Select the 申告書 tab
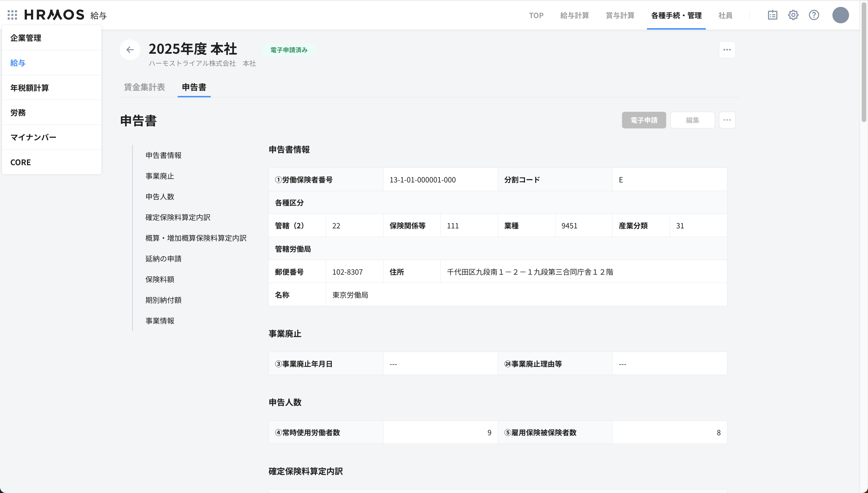Viewport: 868px width, 493px height. [194, 87]
